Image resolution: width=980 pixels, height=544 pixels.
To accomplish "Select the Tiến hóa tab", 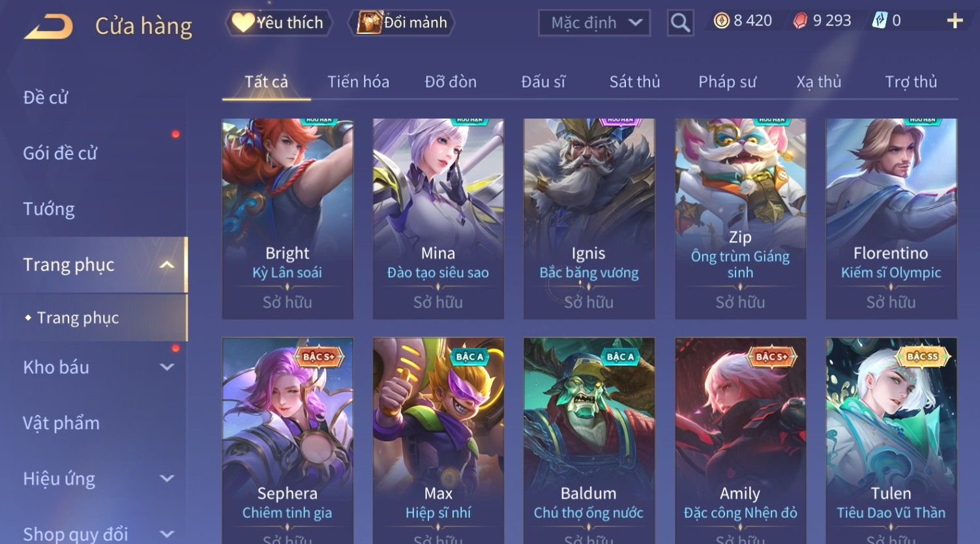I will tap(358, 81).
